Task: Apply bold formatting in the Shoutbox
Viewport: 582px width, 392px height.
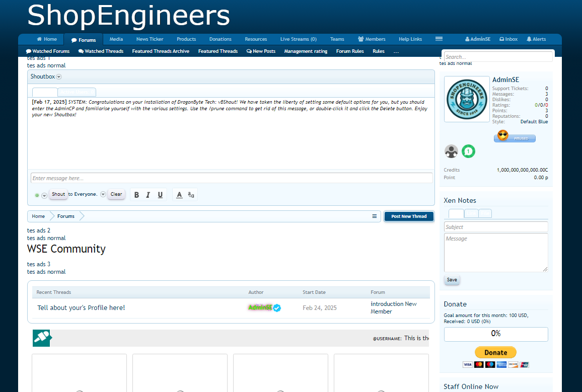Action: [x=136, y=195]
